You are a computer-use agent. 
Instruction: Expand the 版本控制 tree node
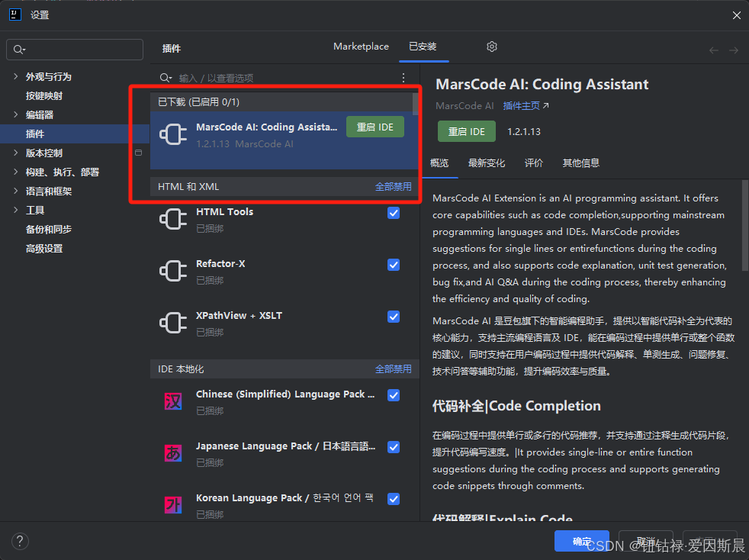[x=16, y=153]
